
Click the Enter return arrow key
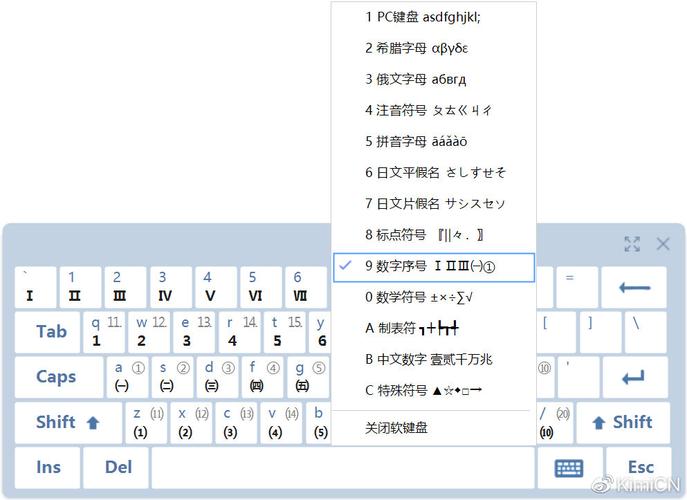coord(635,377)
